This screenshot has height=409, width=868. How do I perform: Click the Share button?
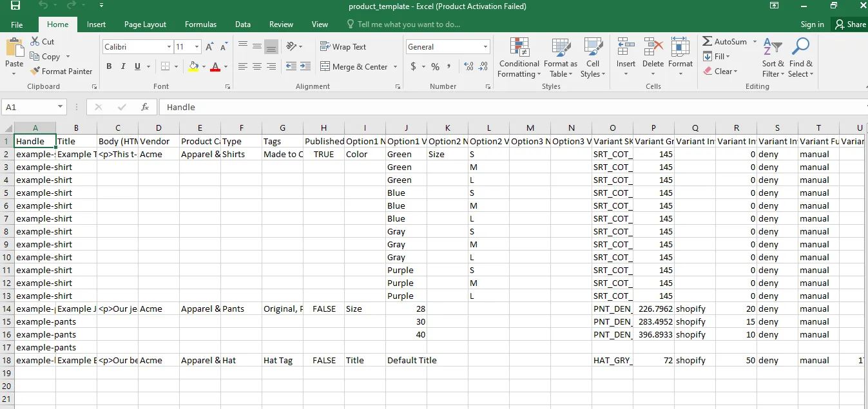[x=851, y=24]
